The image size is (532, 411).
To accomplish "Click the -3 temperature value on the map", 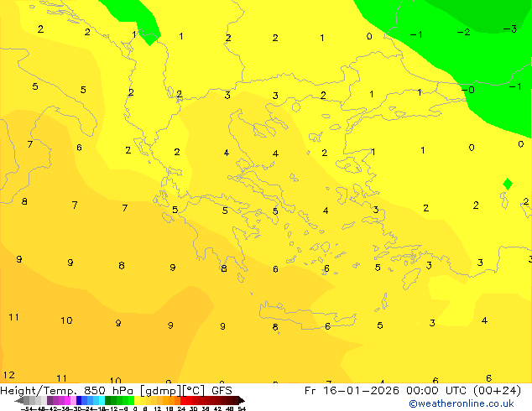I will [x=509, y=29].
